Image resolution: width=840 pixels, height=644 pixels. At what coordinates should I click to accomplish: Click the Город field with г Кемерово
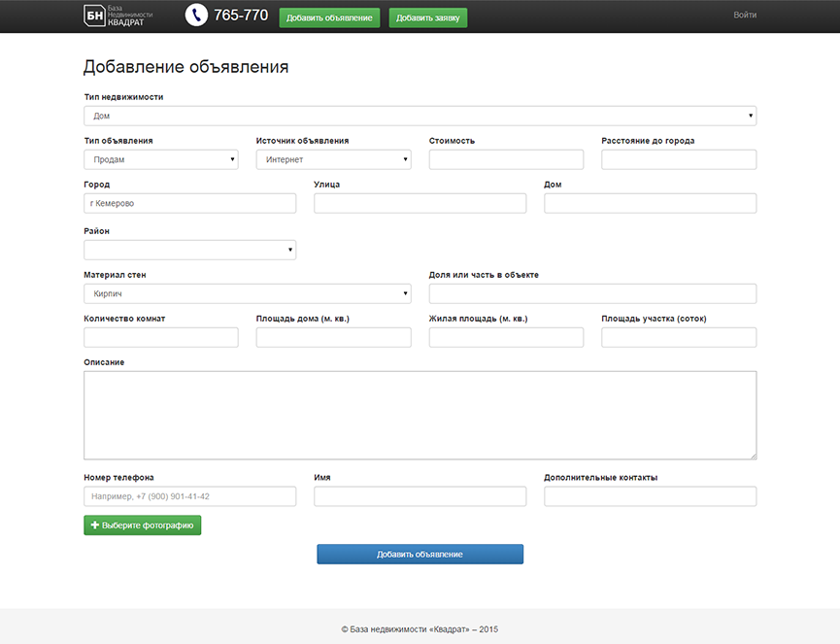189,203
